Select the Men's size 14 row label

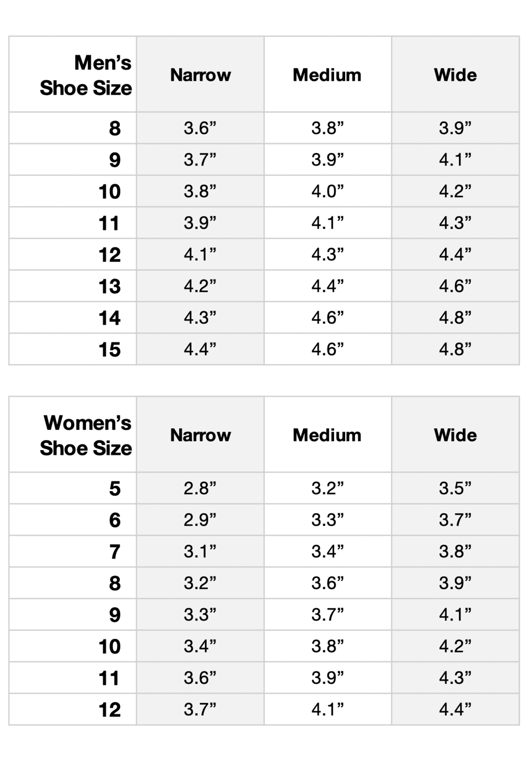point(109,318)
